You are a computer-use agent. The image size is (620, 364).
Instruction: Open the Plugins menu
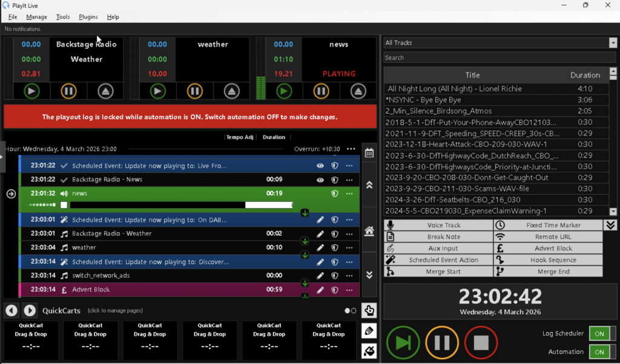click(x=88, y=17)
